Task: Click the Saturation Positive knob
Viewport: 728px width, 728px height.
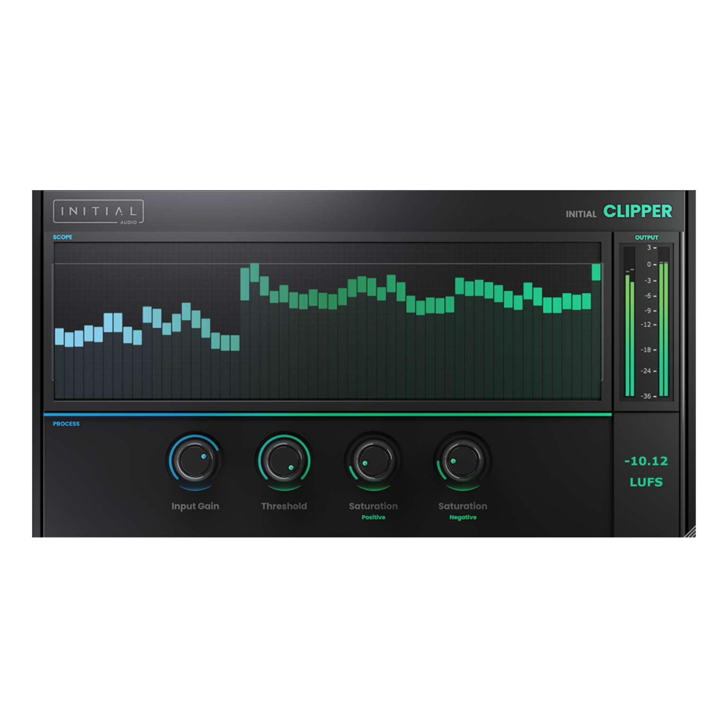Action: (x=373, y=460)
